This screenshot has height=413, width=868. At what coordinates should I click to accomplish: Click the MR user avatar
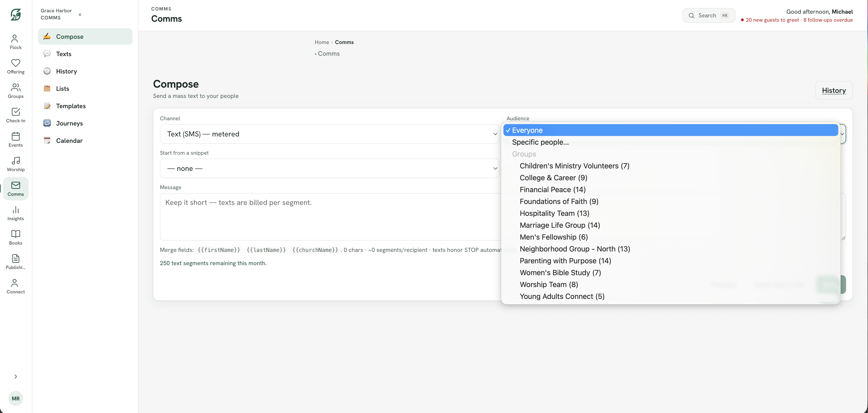coord(16,399)
